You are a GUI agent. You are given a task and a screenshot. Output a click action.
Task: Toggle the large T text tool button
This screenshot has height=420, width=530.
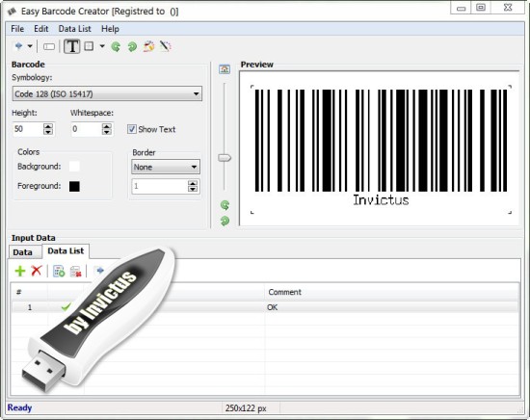72,46
